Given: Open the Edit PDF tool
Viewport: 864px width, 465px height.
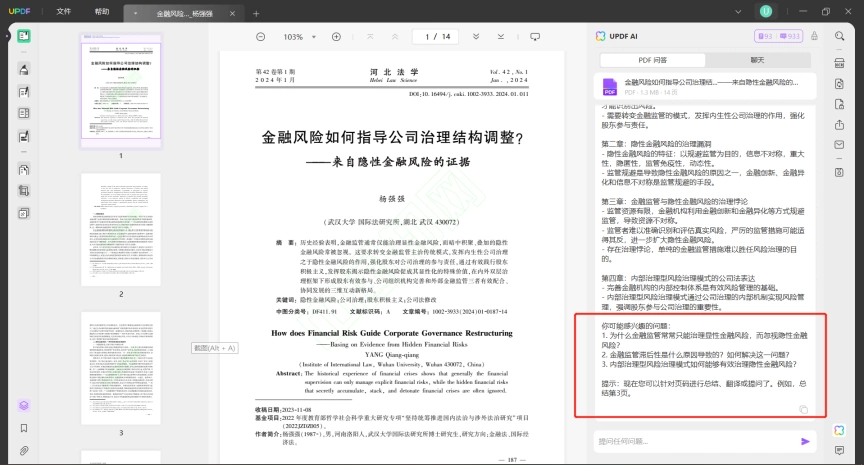Looking at the screenshot, I should (24, 92).
